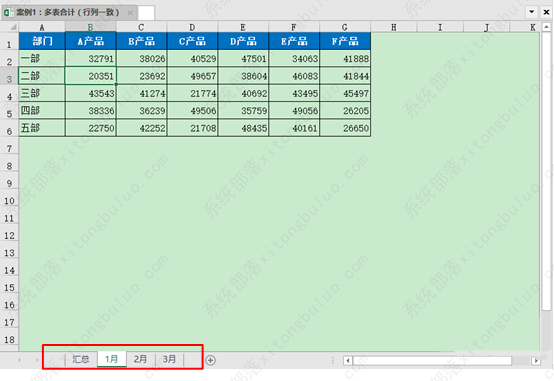Click the horizontal scrollbar right arrow
The width and height of the screenshot is (554, 381).
(536, 361)
